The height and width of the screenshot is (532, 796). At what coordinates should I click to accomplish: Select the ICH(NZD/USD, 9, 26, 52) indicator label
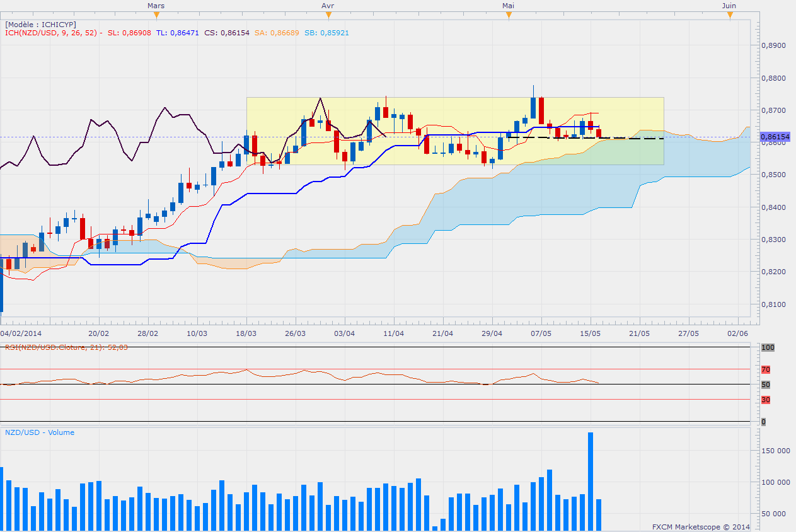tap(54, 32)
